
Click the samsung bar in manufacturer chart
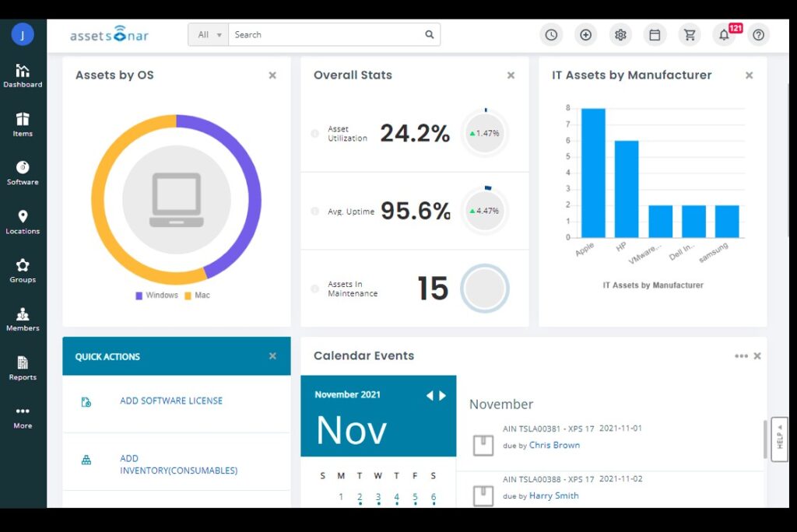click(727, 222)
